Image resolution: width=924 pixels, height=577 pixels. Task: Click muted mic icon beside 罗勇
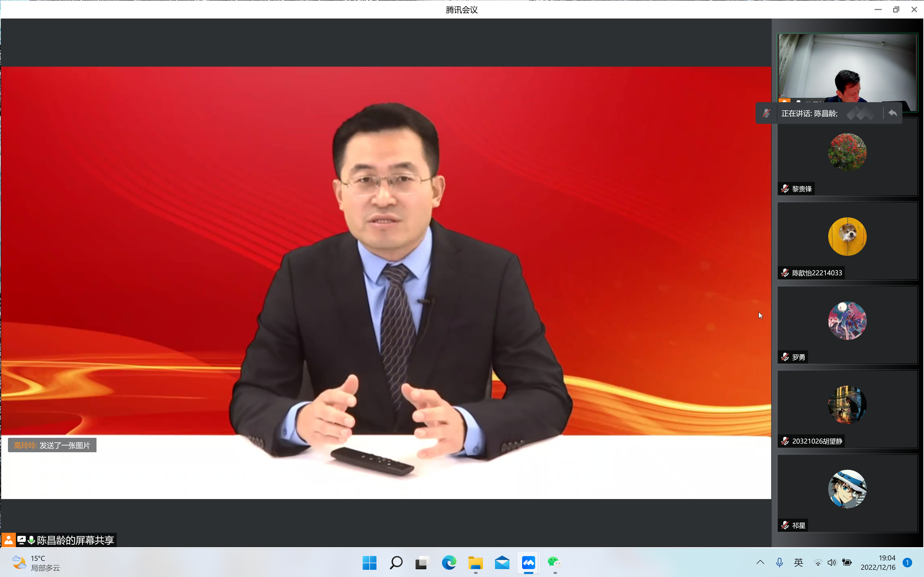coord(785,357)
